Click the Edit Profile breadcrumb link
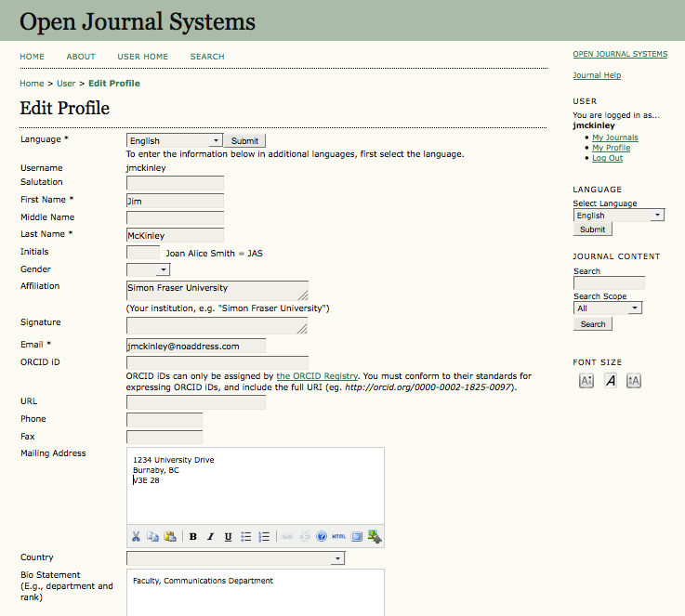685x616 pixels. tap(114, 84)
